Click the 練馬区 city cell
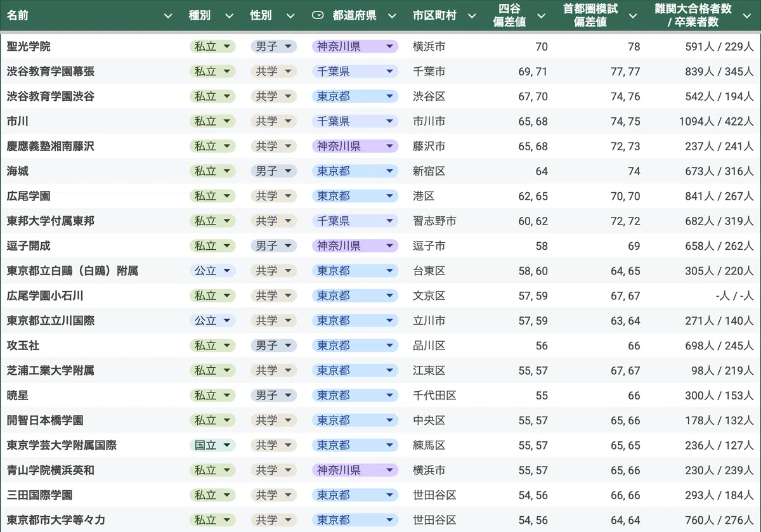Image resolution: width=761 pixels, height=532 pixels. pos(429,445)
